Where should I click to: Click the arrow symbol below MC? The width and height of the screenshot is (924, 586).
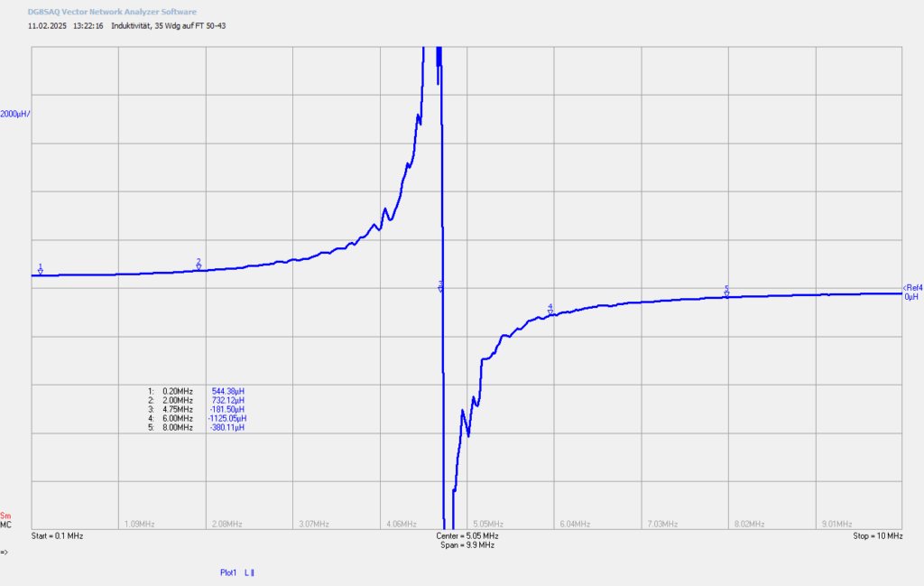tap(5, 553)
